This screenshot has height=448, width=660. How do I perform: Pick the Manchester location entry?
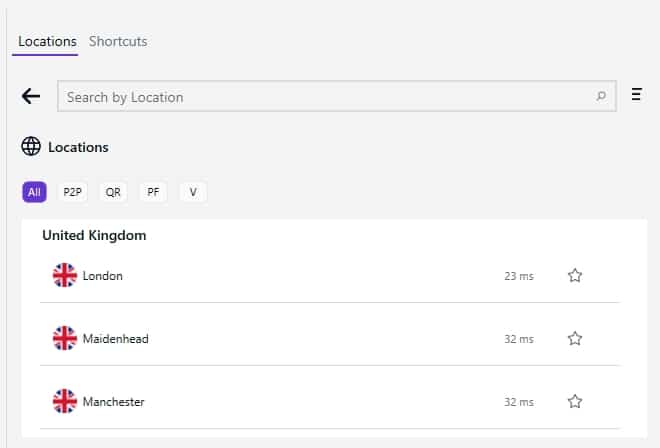[330, 402]
